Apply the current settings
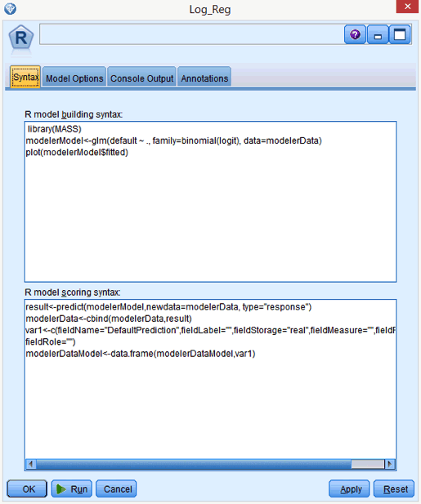421x504 pixels. tap(349, 489)
